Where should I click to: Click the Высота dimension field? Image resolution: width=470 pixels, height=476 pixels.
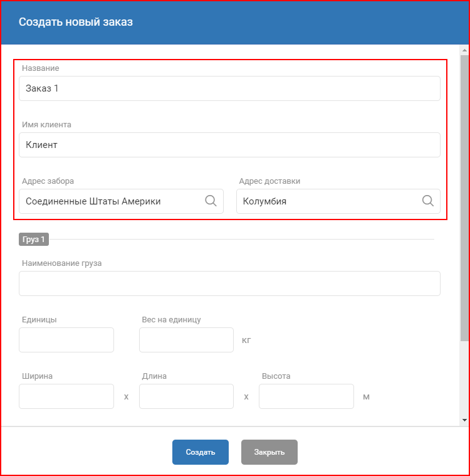306,396
